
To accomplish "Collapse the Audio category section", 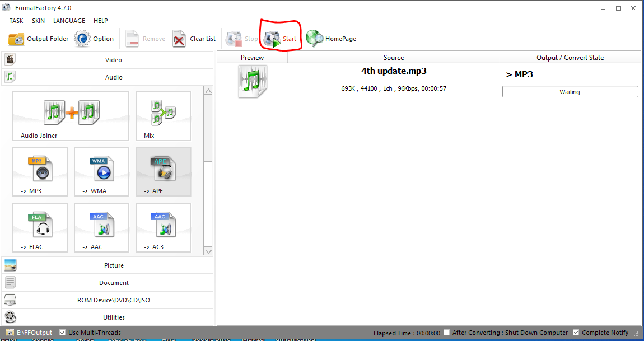I will click(x=107, y=77).
